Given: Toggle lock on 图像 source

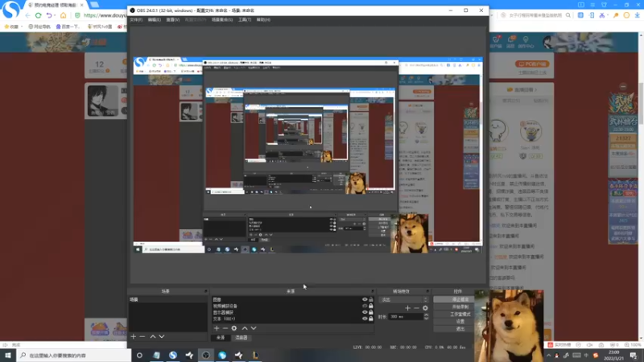Looking at the screenshot, I should coord(371,299).
